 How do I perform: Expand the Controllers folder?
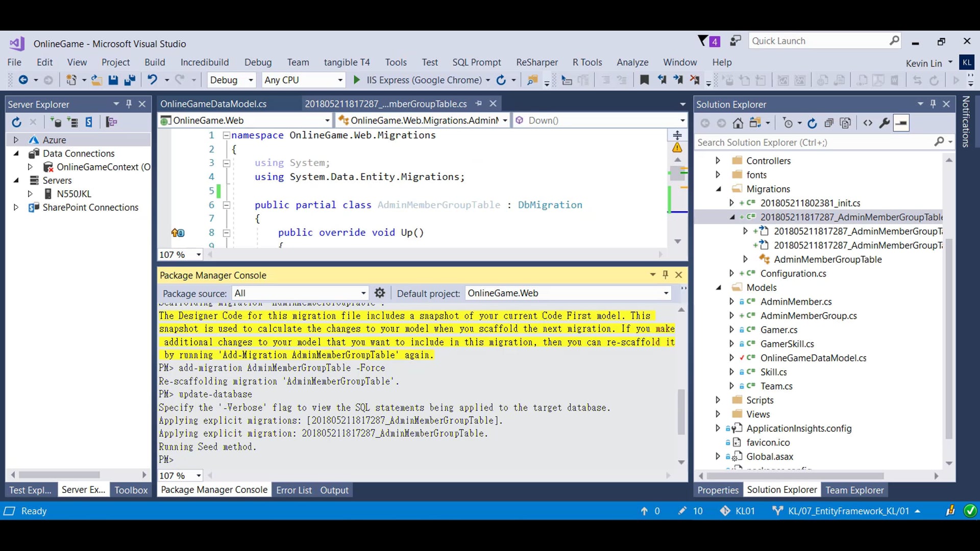click(718, 161)
